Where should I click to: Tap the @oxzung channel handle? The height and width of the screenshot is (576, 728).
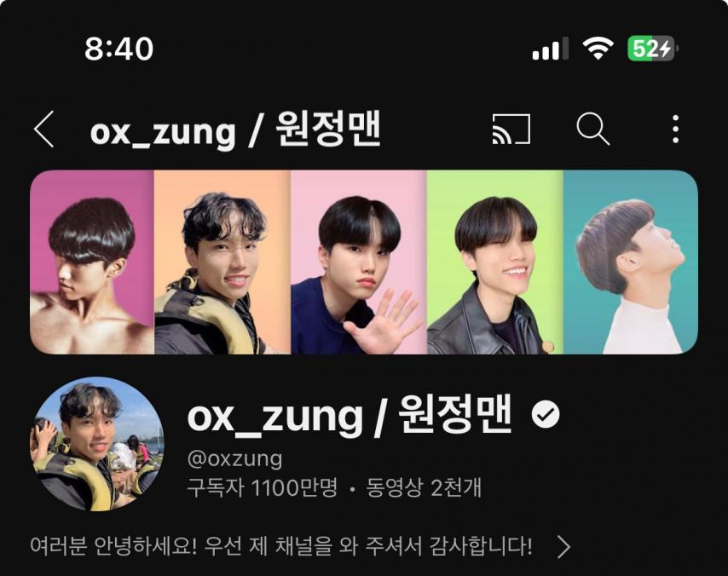coord(234,458)
